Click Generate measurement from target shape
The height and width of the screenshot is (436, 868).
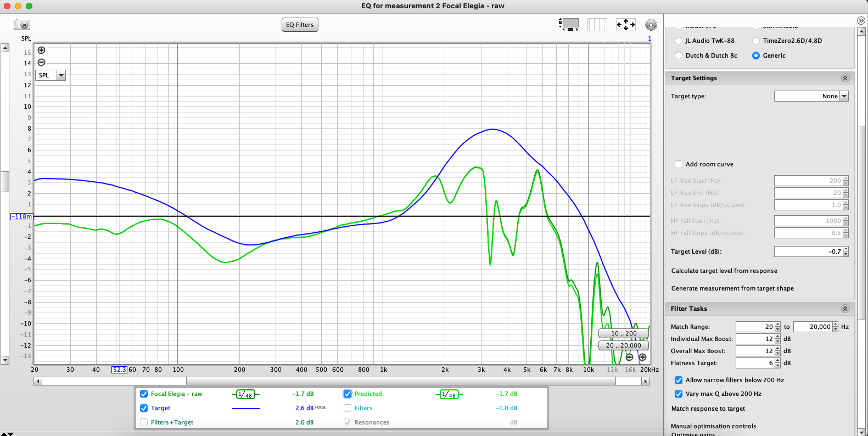coord(732,288)
